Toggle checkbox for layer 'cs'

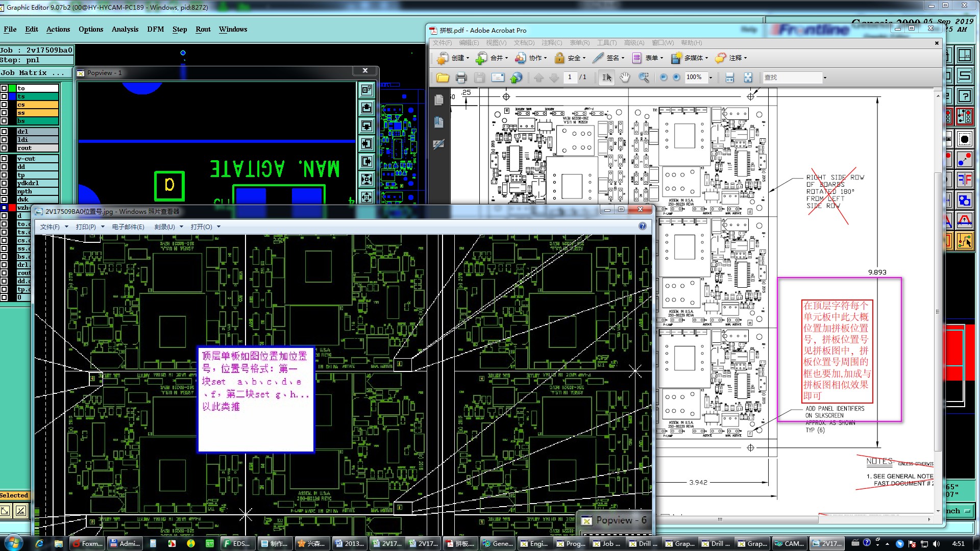tap(4, 105)
